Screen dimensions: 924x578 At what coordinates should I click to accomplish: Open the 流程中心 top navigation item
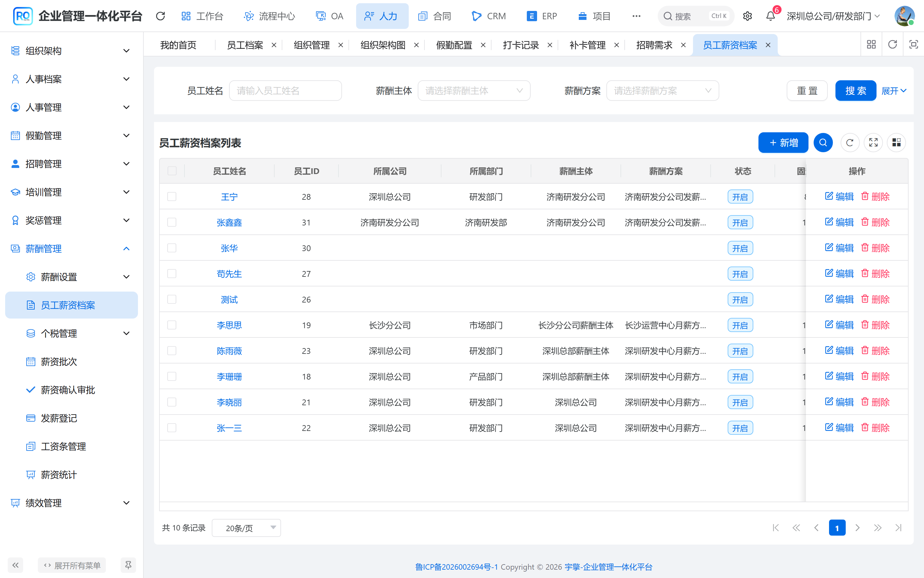269,16
